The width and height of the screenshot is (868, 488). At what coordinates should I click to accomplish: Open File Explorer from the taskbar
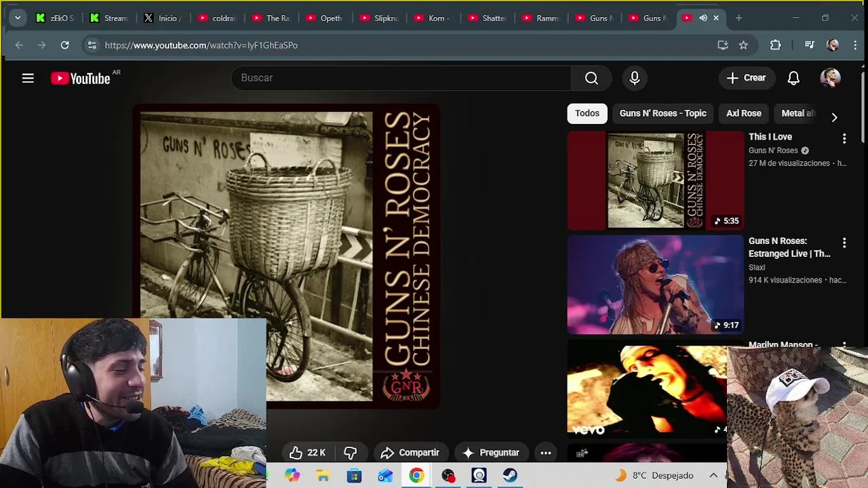[x=323, y=476]
